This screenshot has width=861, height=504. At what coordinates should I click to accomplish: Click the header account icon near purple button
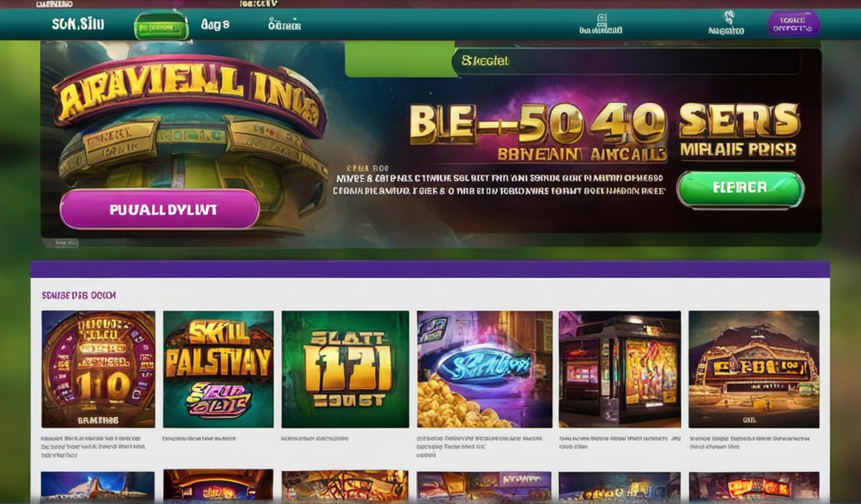click(x=726, y=24)
